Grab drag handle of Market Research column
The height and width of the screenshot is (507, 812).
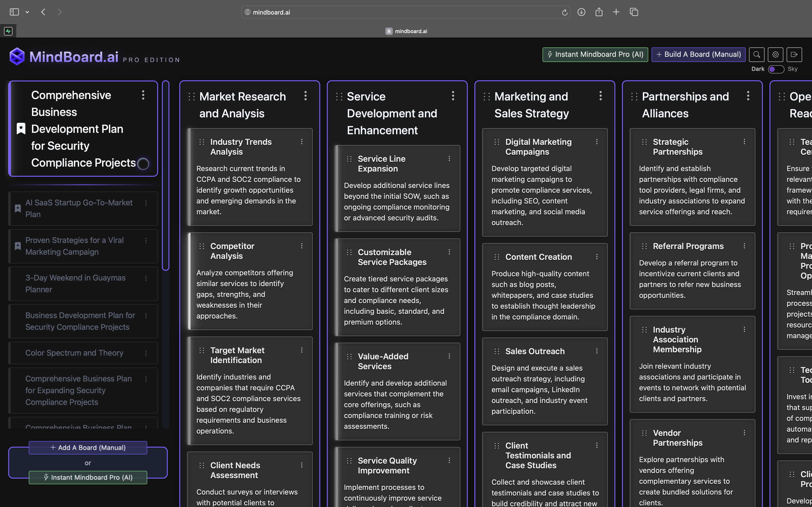(191, 96)
